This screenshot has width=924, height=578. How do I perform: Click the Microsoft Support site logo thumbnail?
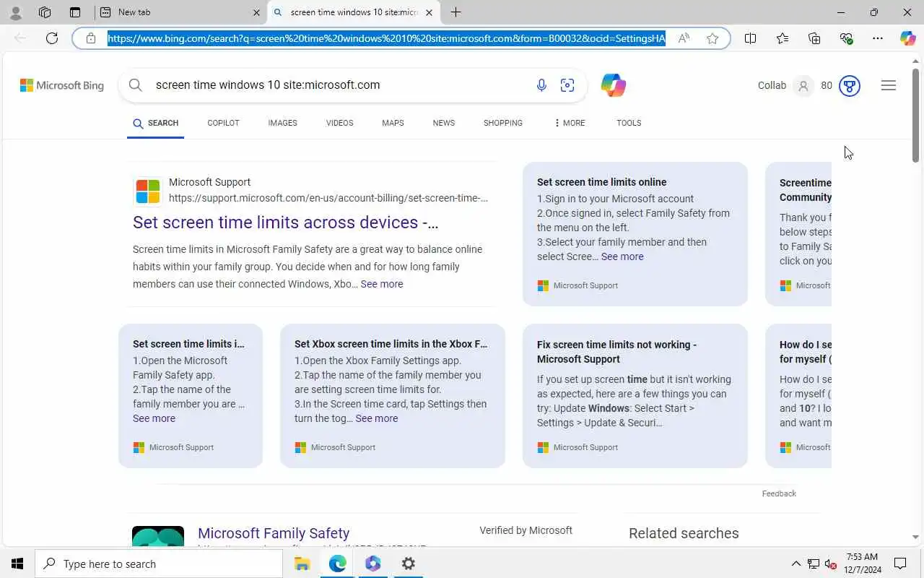(148, 191)
